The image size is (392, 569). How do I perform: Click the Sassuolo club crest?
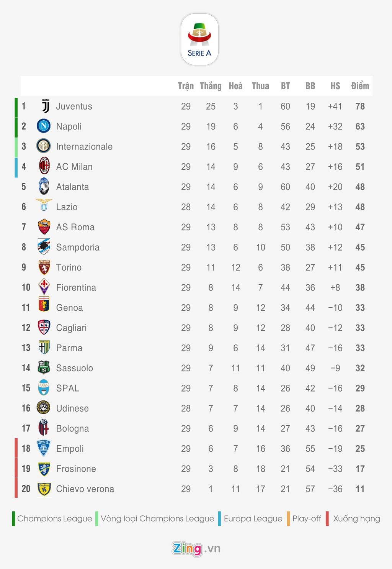(x=44, y=368)
